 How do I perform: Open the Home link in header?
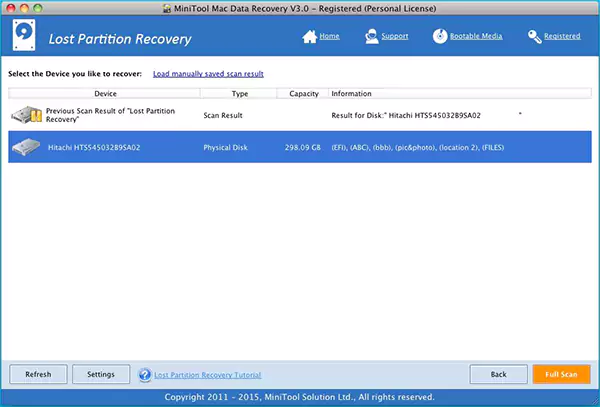pos(329,37)
